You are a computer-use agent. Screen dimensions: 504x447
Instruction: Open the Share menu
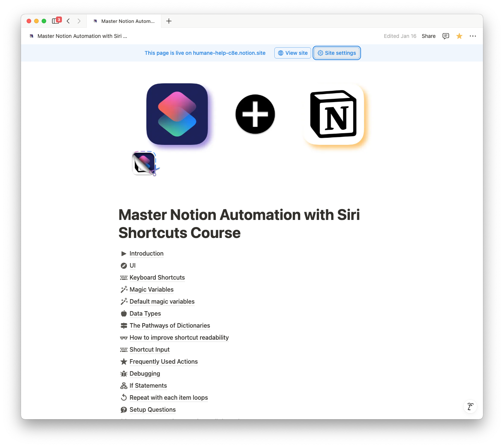click(429, 36)
